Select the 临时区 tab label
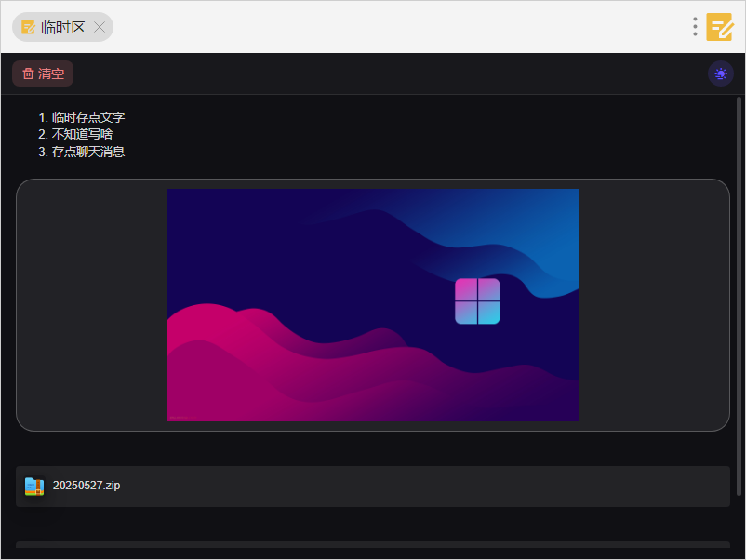 point(62,28)
